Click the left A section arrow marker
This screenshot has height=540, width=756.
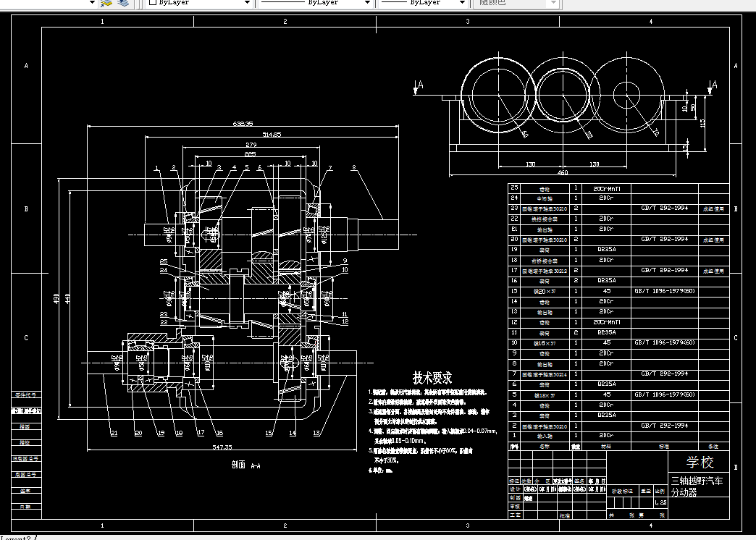pos(418,86)
